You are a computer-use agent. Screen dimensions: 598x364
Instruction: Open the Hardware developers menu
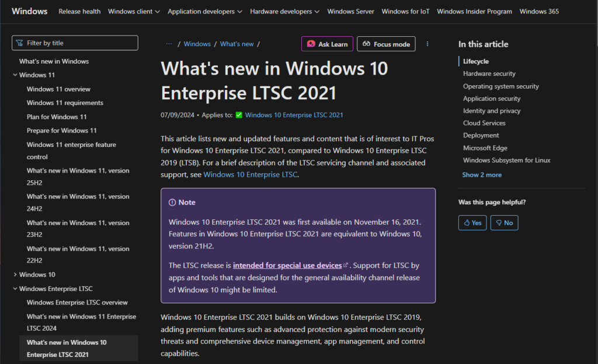284,11
